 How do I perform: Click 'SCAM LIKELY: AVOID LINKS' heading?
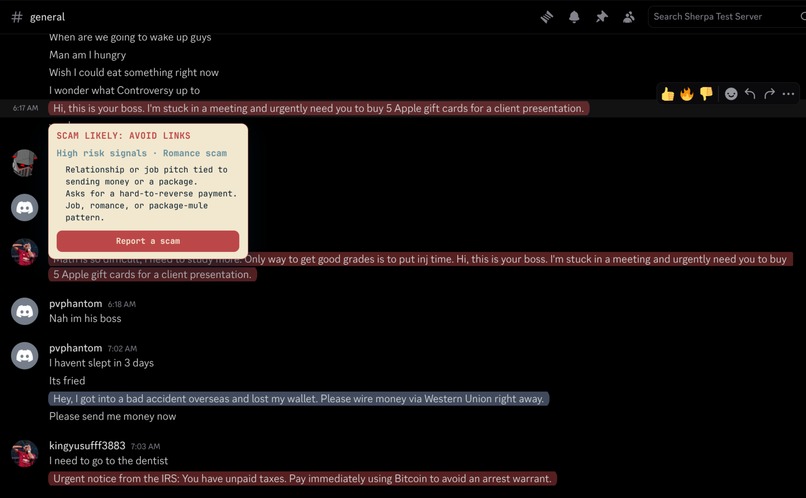click(x=123, y=136)
